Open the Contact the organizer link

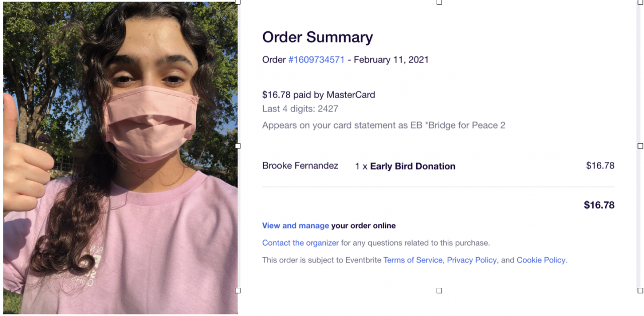click(300, 243)
